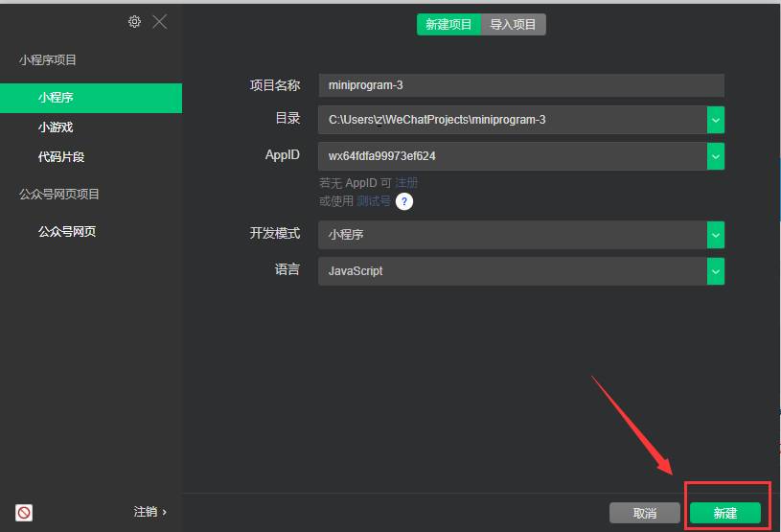Screen dimensions: 781x532
Task: Click the red prohibited icon at bottom left
Action: 24,513
